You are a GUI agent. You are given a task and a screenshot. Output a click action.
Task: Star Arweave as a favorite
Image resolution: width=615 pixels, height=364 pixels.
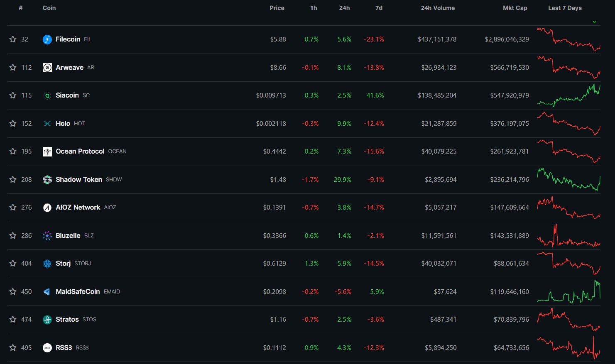(13, 67)
